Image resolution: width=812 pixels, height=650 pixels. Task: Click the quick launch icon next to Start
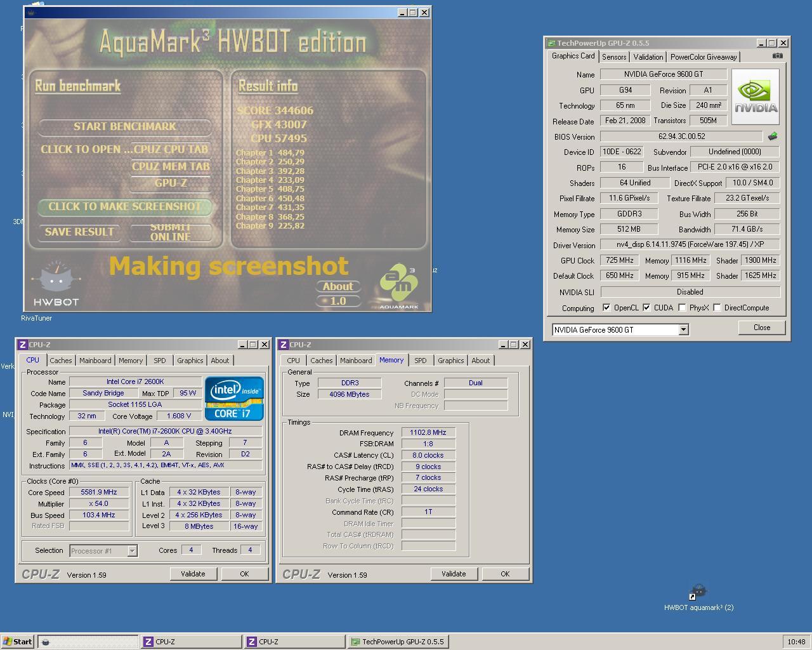coord(45,642)
